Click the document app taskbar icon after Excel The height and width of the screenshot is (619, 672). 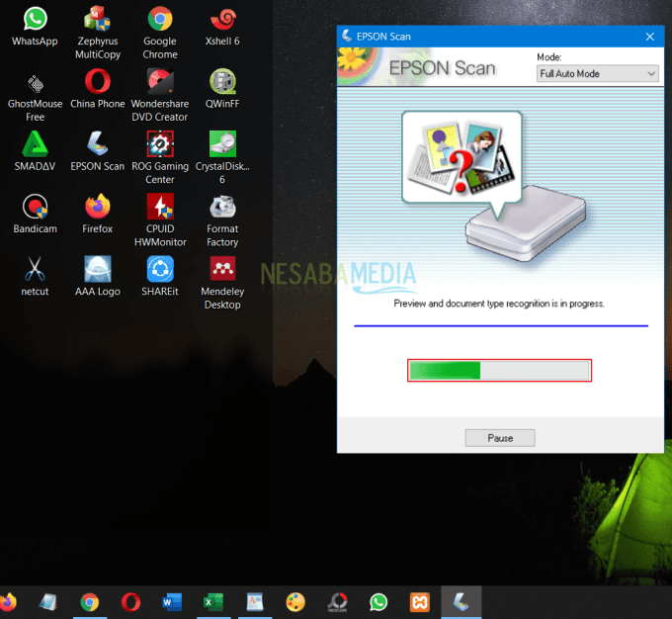click(x=255, y=602)
